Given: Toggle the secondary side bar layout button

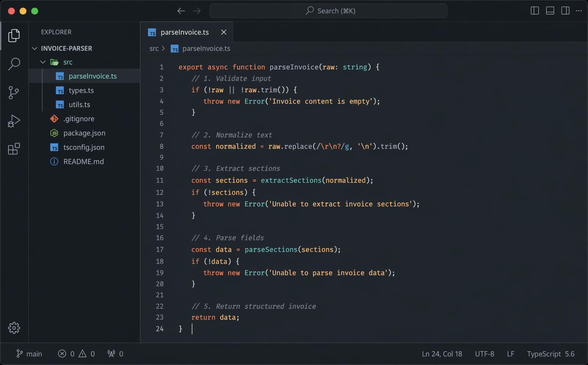Looking at the screenshot, I should click(x=565, y=11).
